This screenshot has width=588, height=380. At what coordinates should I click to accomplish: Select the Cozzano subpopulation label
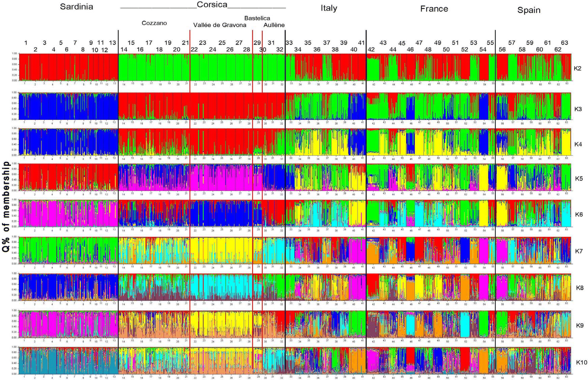(x=154, y=23)
